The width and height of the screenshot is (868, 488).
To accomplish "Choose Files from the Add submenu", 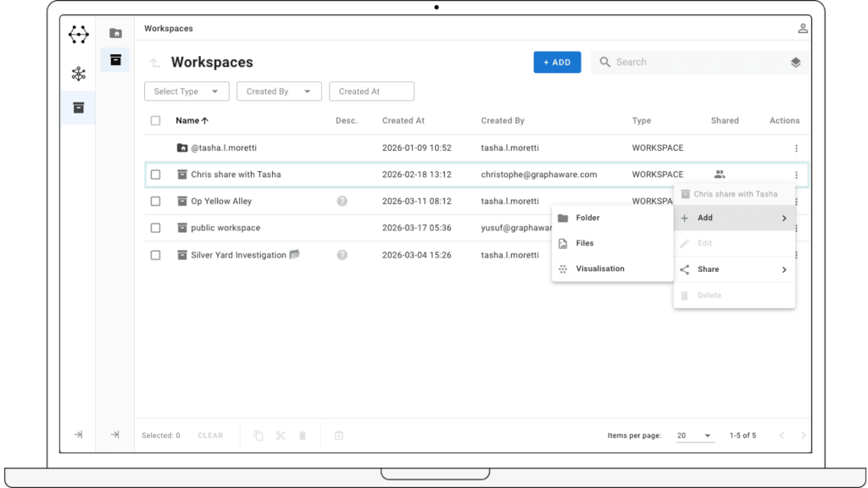I will pyautogui.click(x=612, y=243).
